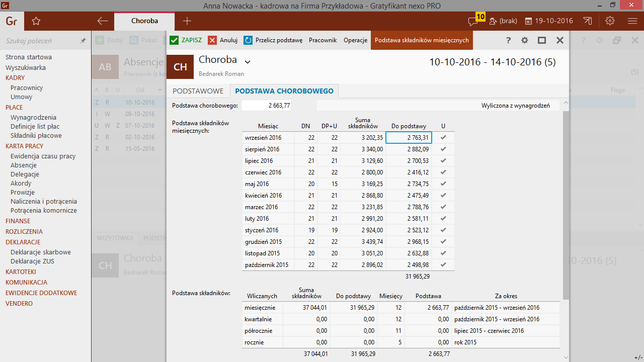Toggle U checkmark for kwiecień 2016
Image resolution: width=644 pixels, height=362 pixels.
click(x=443, y=195)
